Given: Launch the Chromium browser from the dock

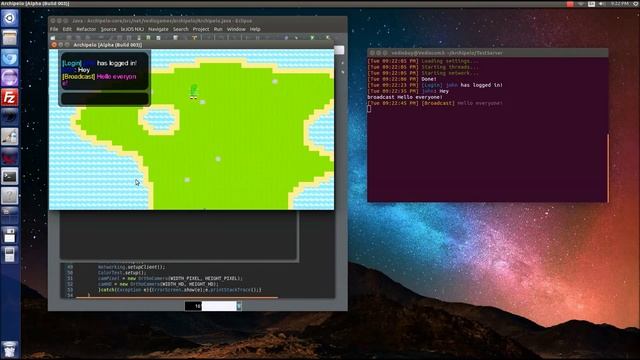Looking at the screenshot, I should point(9,58).
